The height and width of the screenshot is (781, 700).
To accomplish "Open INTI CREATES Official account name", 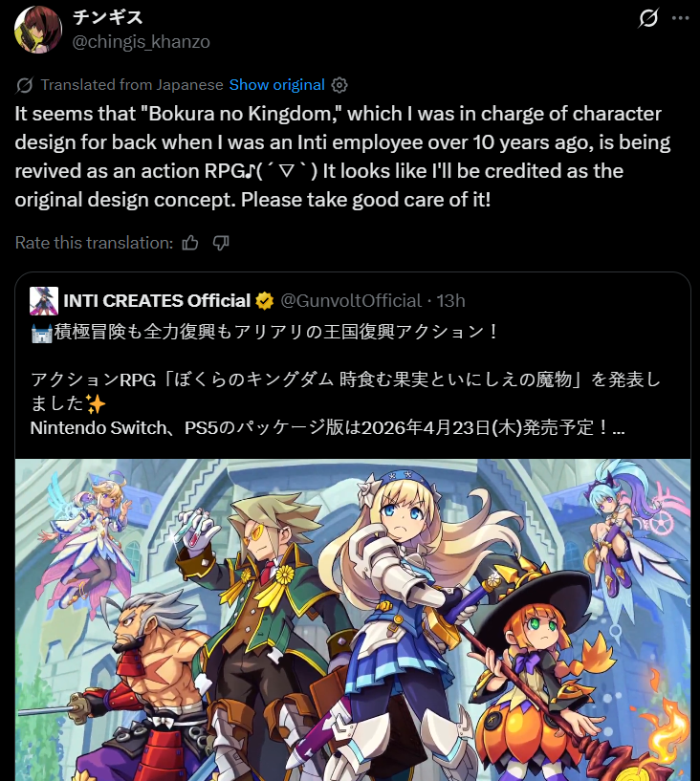I will [x=157, y=301].
